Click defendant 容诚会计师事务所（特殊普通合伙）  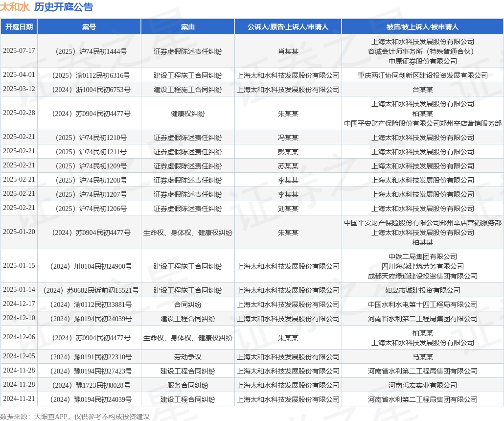(423, 51)
